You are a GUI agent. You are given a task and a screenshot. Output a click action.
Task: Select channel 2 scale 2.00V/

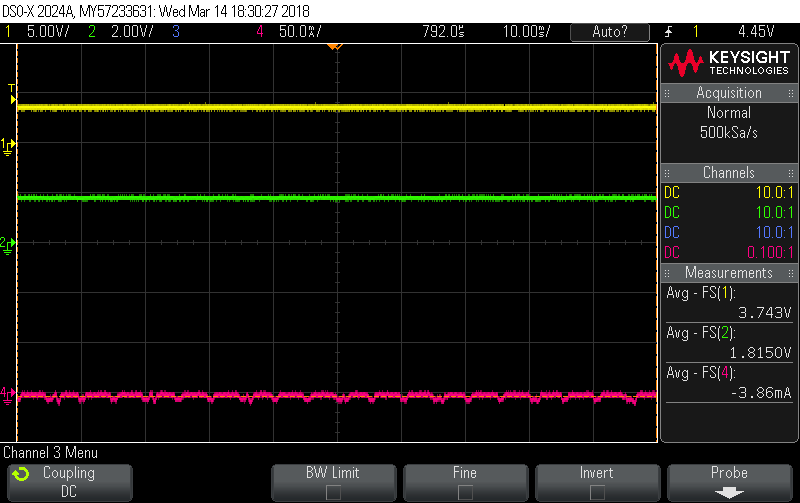(132, 32)
